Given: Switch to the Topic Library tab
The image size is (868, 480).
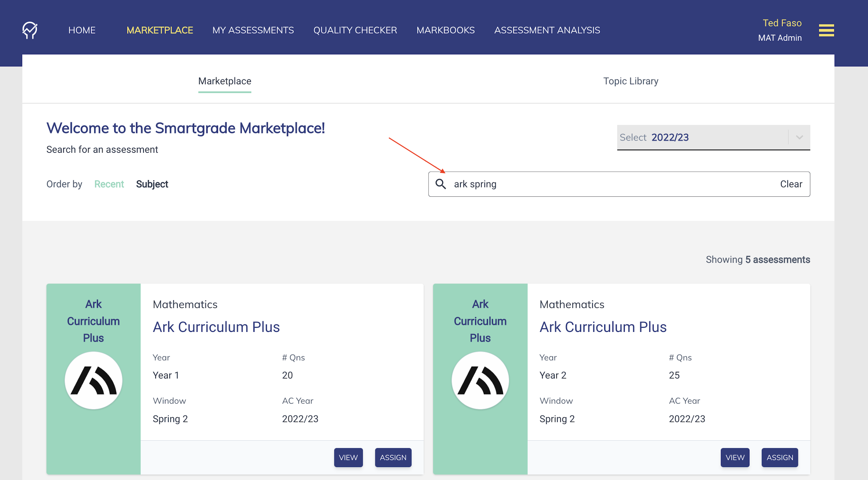Looking at the screenshot, I should pyautogui.click(x=631, y=81).
